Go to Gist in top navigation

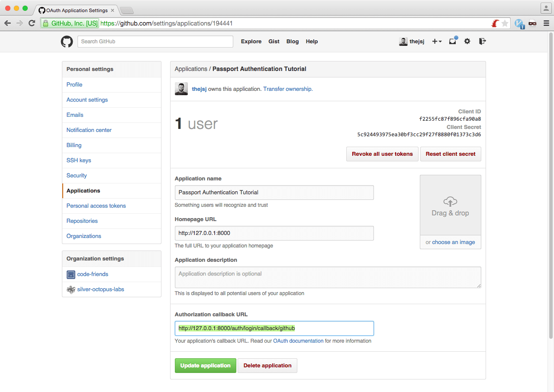click(x=274, y=42)
